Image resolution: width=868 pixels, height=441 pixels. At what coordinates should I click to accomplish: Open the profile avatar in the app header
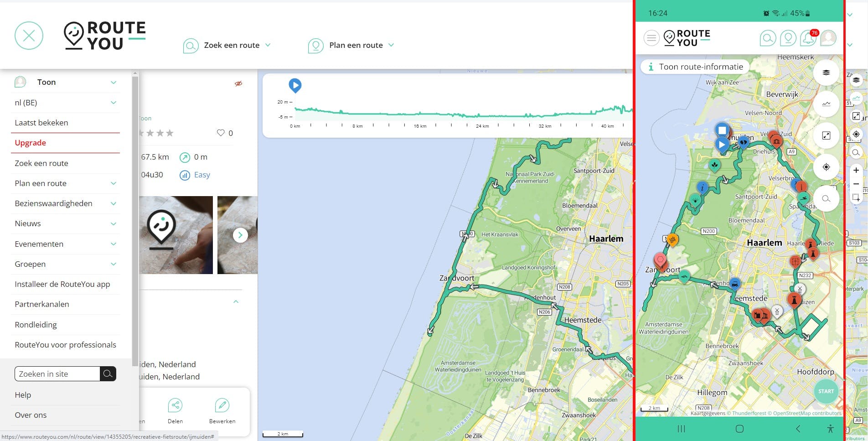click(x=828, y=39)
